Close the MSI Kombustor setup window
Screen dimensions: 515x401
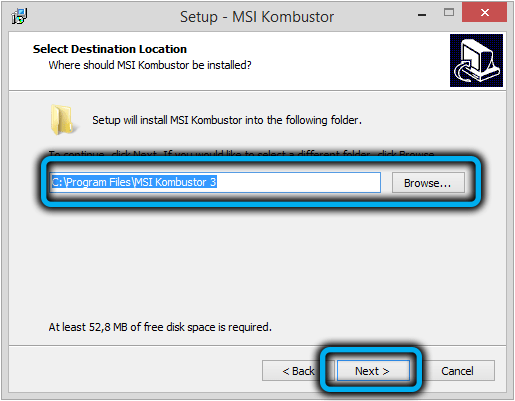(x=484, y=12)
